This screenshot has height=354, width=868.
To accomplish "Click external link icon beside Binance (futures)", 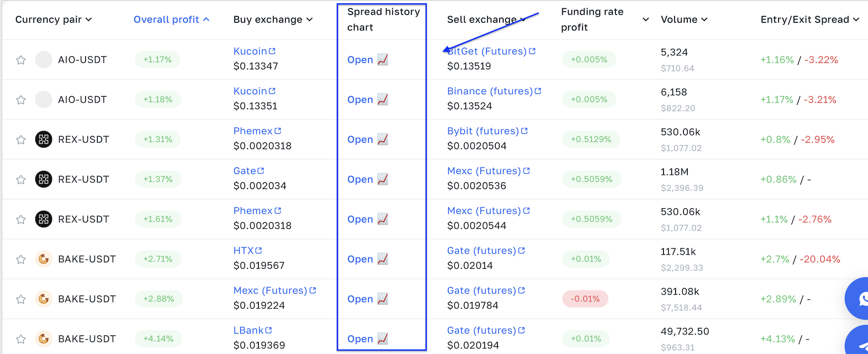I will pos(538,91).
